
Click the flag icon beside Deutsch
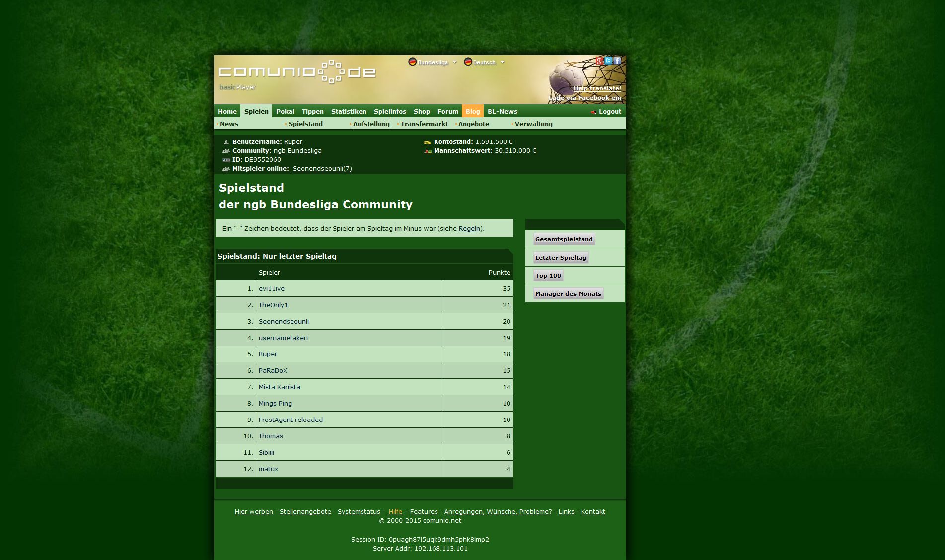(x=468, y=62)
